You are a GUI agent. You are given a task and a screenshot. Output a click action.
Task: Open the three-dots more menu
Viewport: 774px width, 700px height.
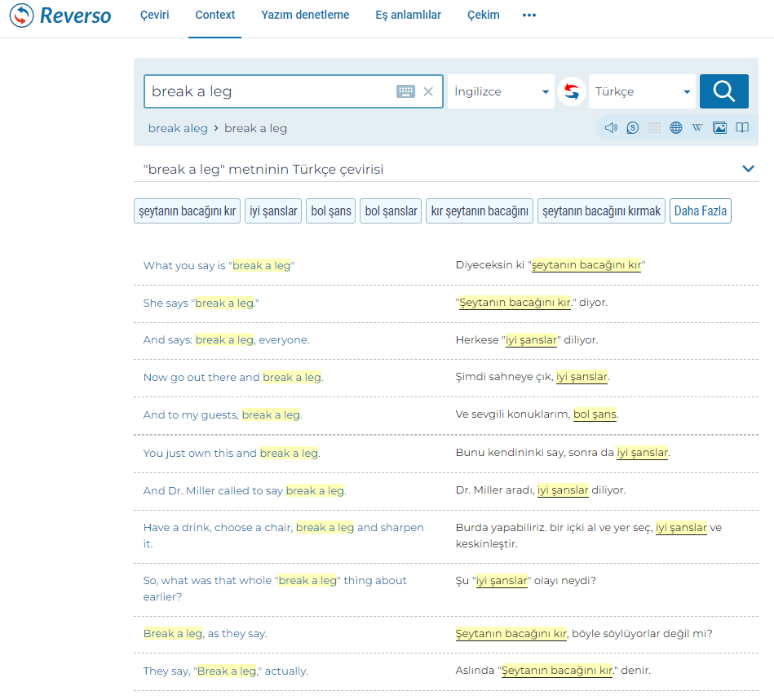click(x=529, y=15)
